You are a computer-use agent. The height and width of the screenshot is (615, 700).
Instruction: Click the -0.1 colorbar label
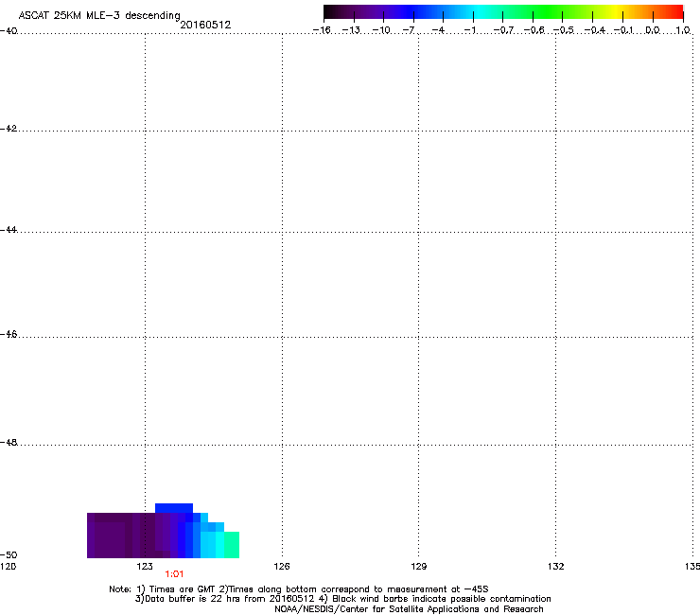point(623,30)
